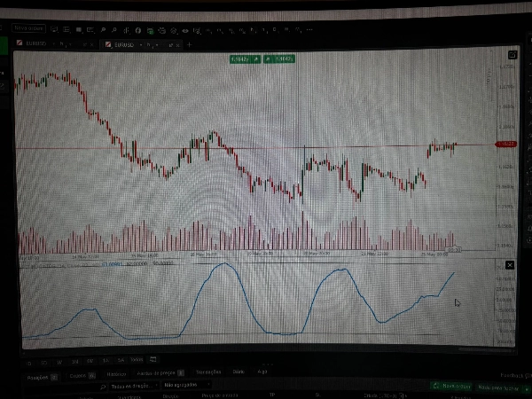Screen dimensions: 532x399
Task: Switch to the second EURUSD chart tab
Action: (x=124, y=44)
